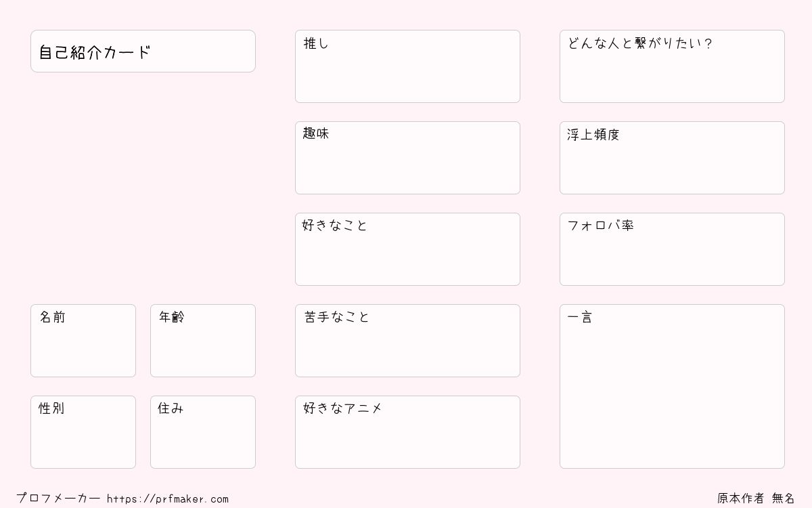Select the 一言 comment box
This screenshot has width=812, height=508.
tap(672, 386)
